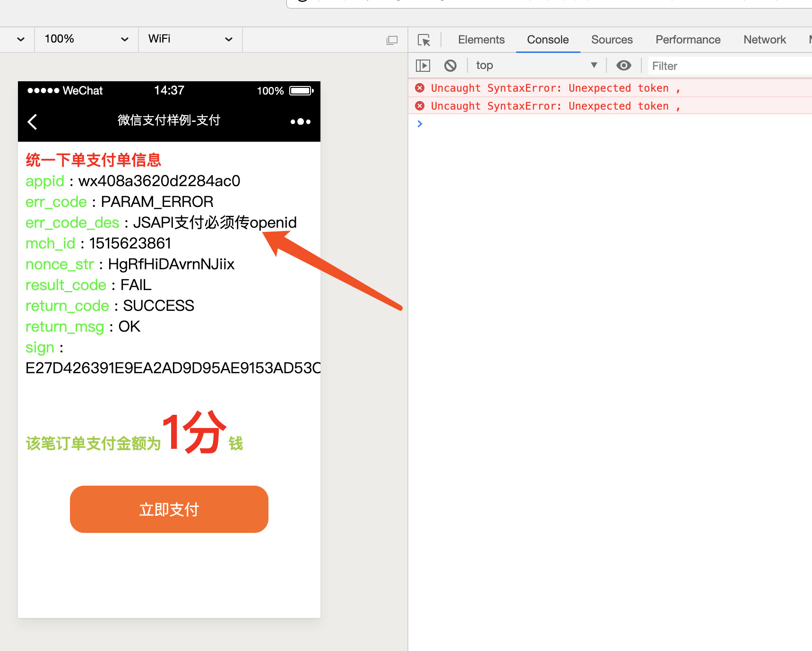Click the sign hash value E27D4263...

point(173,368)
